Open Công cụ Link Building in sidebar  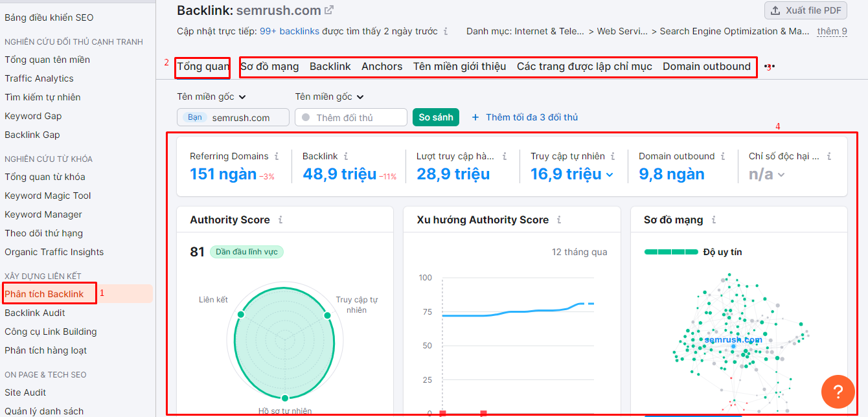click(x=51, y=332)
